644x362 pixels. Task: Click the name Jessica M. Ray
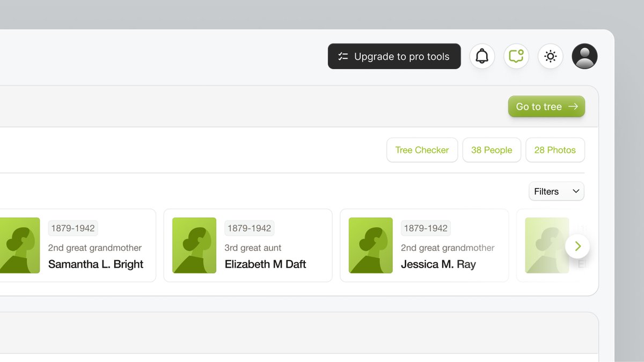point(438,264)
